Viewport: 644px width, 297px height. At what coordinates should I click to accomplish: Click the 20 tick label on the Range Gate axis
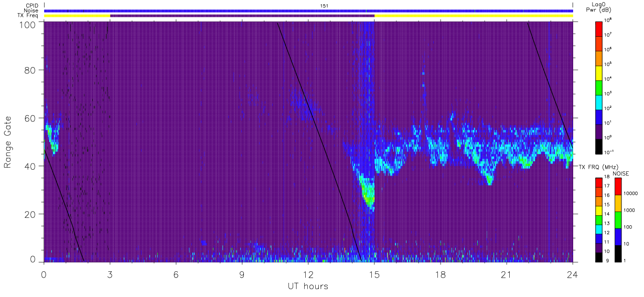pos(29,214)
